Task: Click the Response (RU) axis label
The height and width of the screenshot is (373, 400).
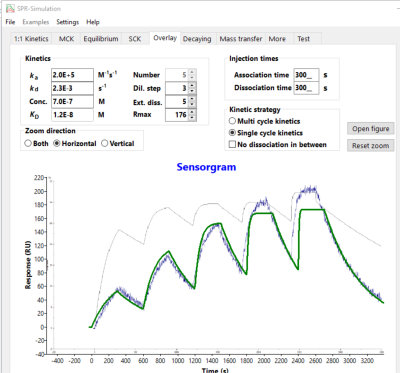Action: 28,264
